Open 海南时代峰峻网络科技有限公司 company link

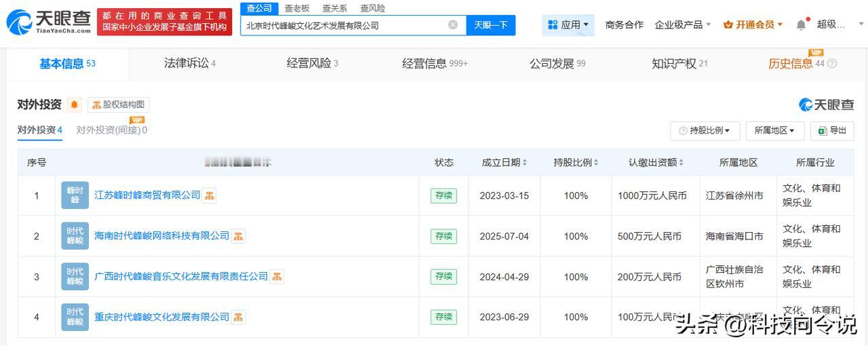(162, 236)
